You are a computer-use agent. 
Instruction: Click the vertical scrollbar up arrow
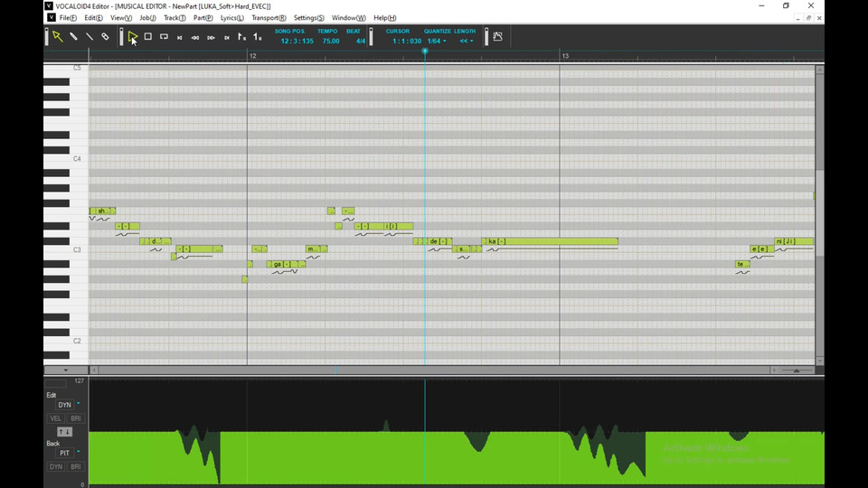point(820,70)
